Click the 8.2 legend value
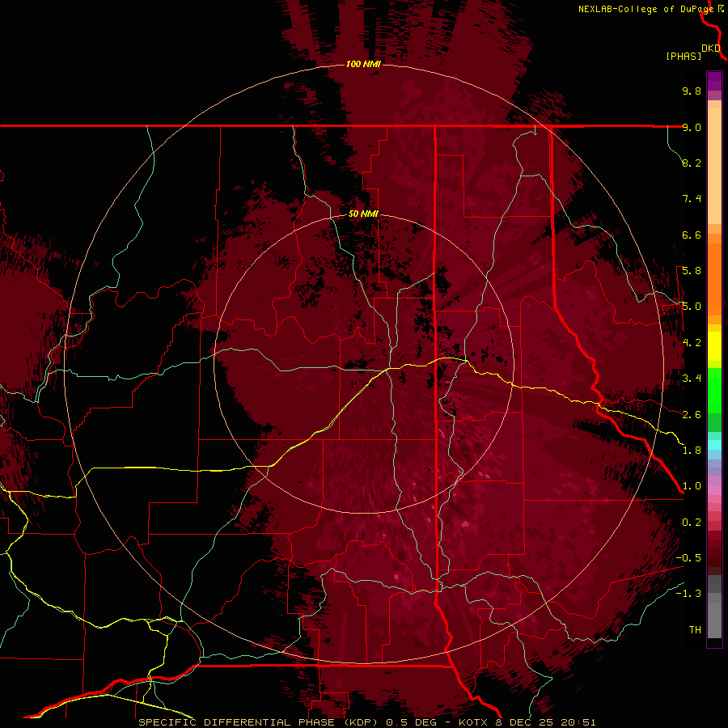 tap(692, 163)
